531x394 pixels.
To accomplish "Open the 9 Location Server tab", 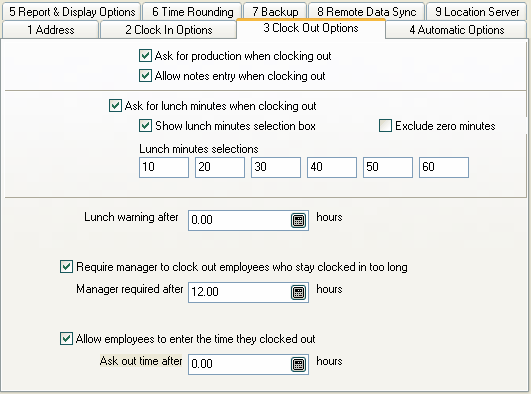I will pyautogui.click(x=477, y=12).
